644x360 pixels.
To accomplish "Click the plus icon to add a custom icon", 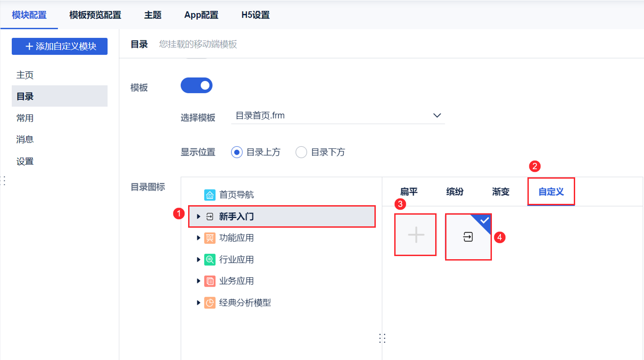I will point(415,234).
